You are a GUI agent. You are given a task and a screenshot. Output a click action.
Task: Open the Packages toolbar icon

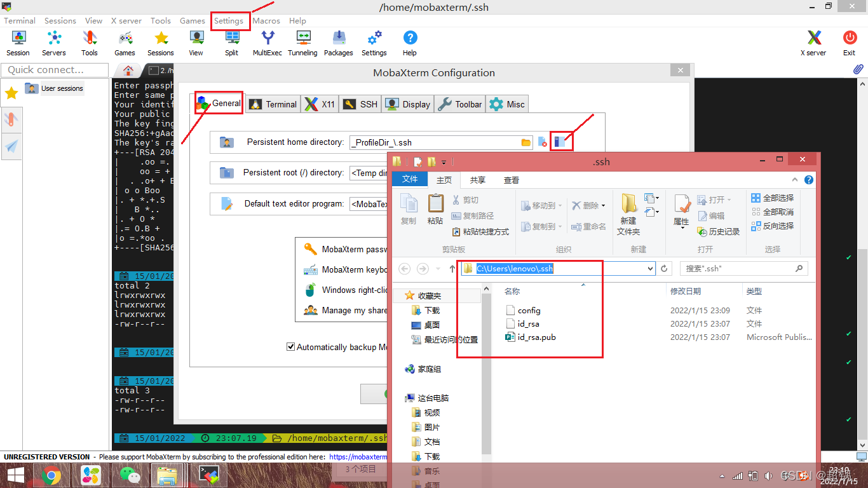[x=339, y=43]
